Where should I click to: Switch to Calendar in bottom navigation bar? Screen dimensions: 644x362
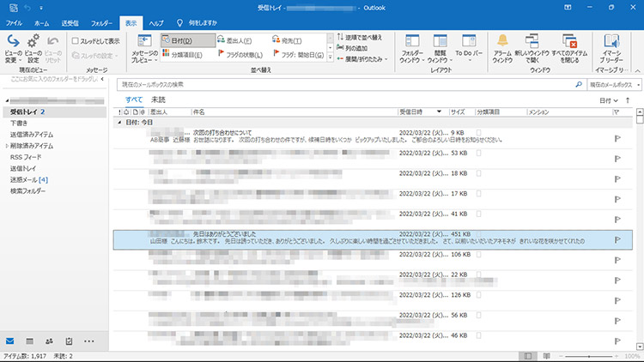[28, 341]
